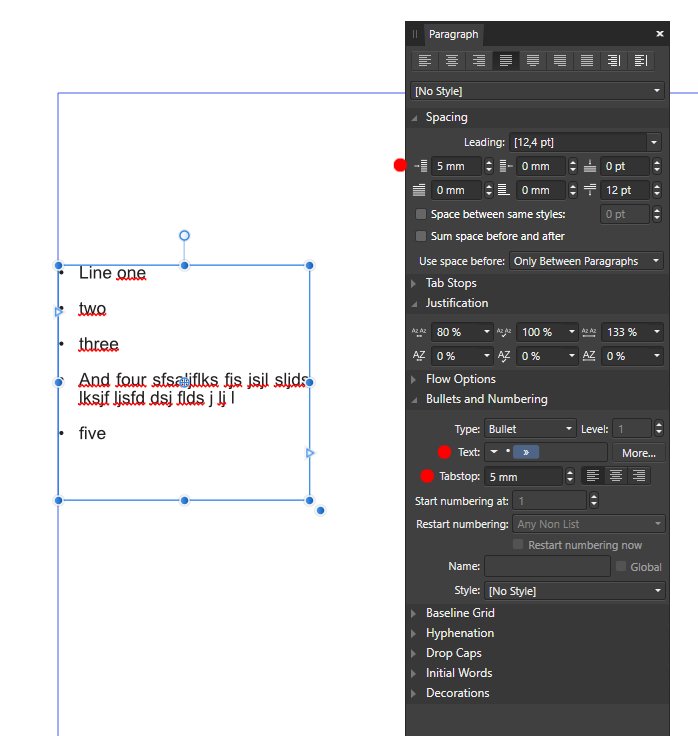The width and height of the screenshot is (698, 736).
Task: Select Justify Centre alignment icon
Action: tap(533, 61)
